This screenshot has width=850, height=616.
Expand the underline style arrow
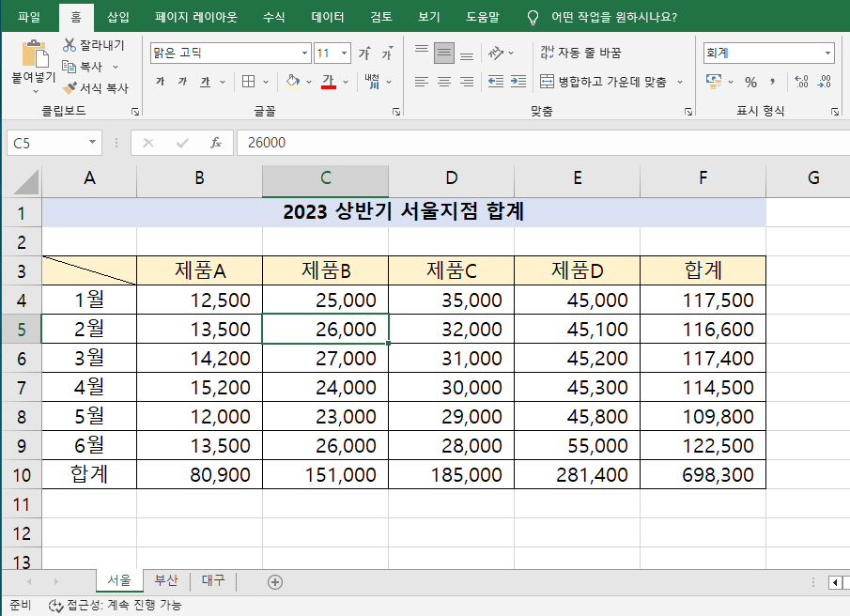pyautogui.click(x=223, y=82)
